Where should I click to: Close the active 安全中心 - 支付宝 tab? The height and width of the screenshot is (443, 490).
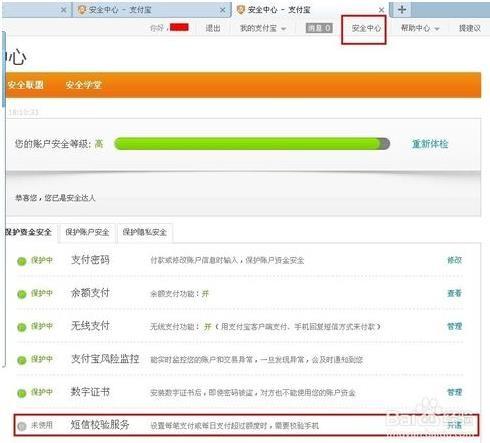tap(381, 10)
